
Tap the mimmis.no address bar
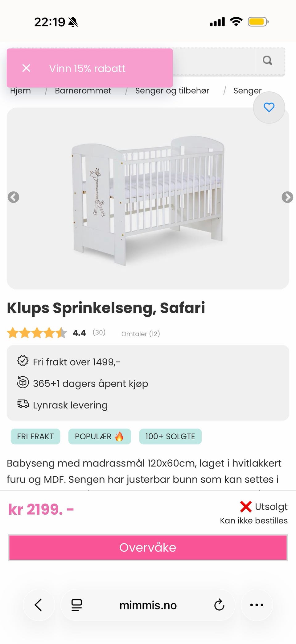148,605
